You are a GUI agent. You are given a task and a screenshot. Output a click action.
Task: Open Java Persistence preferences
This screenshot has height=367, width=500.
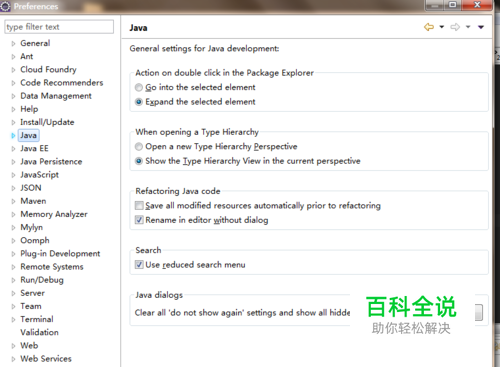51,161
